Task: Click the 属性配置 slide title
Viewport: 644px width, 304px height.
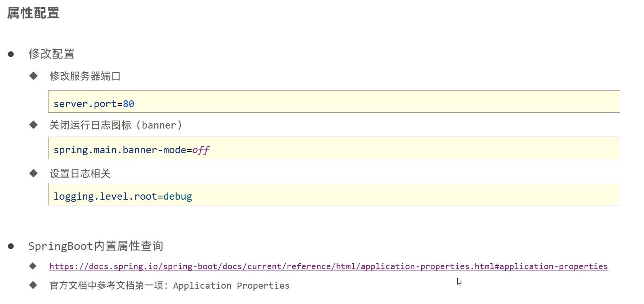Action: pos(33,13)
